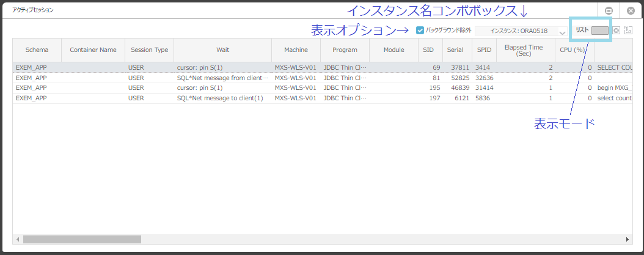Image resolution: width=644 pixels, height=255 pixels.
Task: Sort by the Wait column header
Action: (x=222, y=50)
